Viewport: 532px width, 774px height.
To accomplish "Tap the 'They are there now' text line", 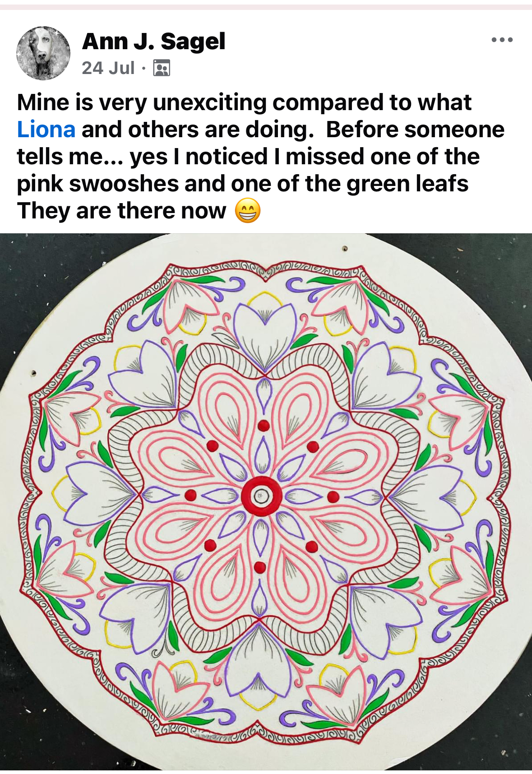I will pos(121,211).
